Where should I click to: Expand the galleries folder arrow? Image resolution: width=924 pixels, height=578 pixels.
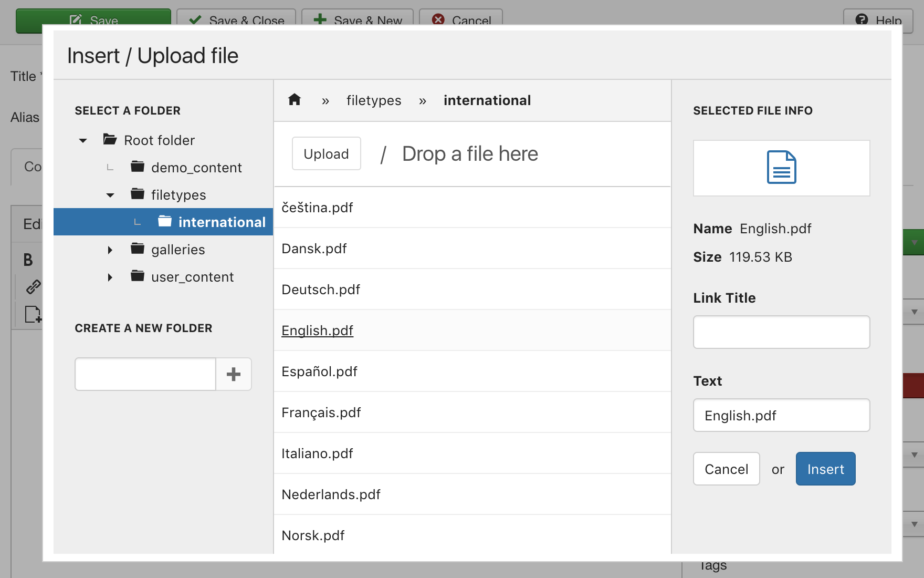point(110,250)
